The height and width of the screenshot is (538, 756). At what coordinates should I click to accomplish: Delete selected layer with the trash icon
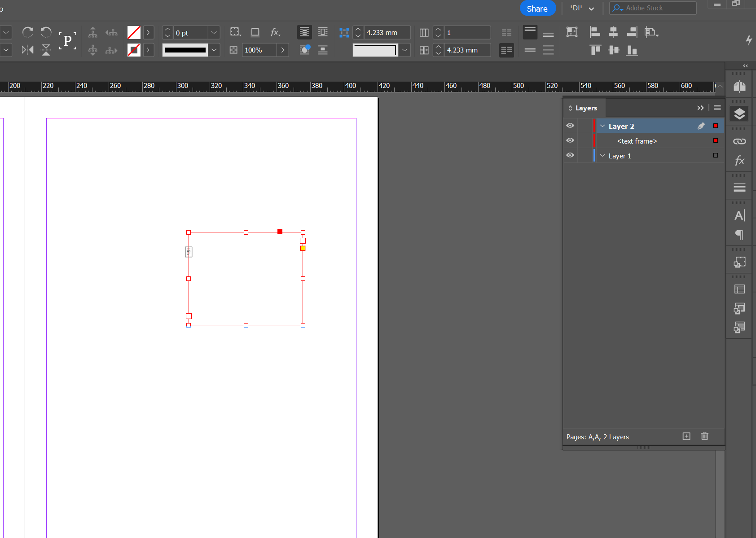pyautogui.click(x=704, y=436)
